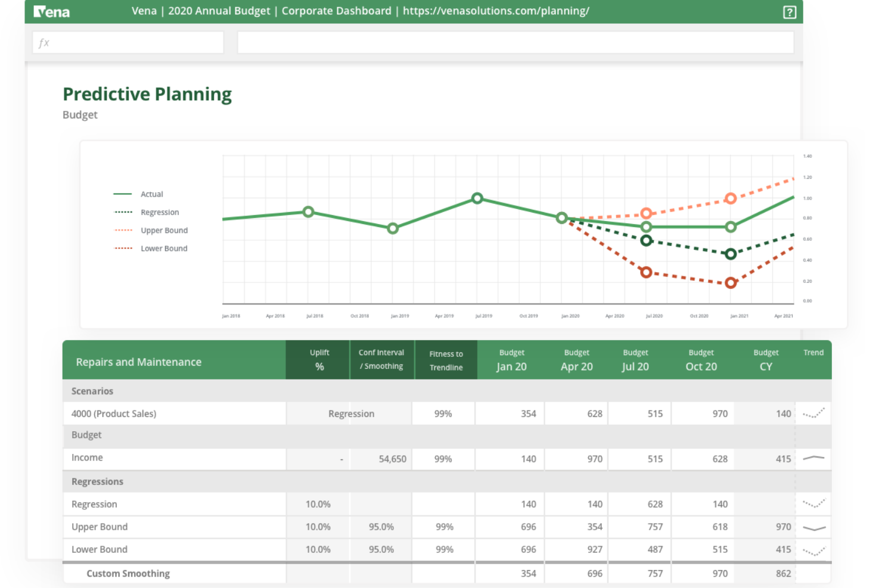Click the Custom Smoothing row label
Viewport: 882px width, 588px height.
tap(128, 573)
